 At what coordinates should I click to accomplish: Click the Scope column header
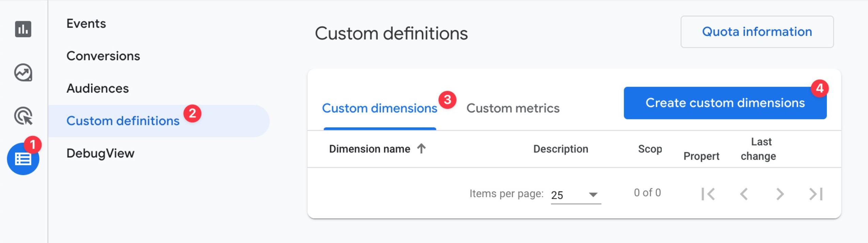tap(650, 149)
